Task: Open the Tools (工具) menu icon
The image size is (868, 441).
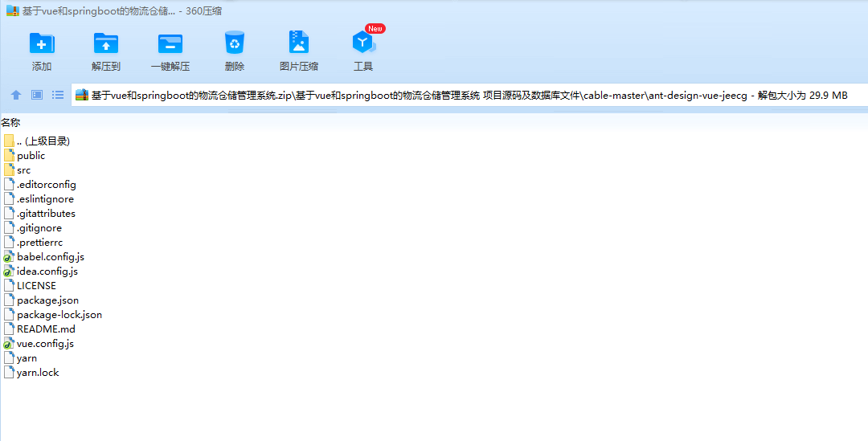Action: 363,43
